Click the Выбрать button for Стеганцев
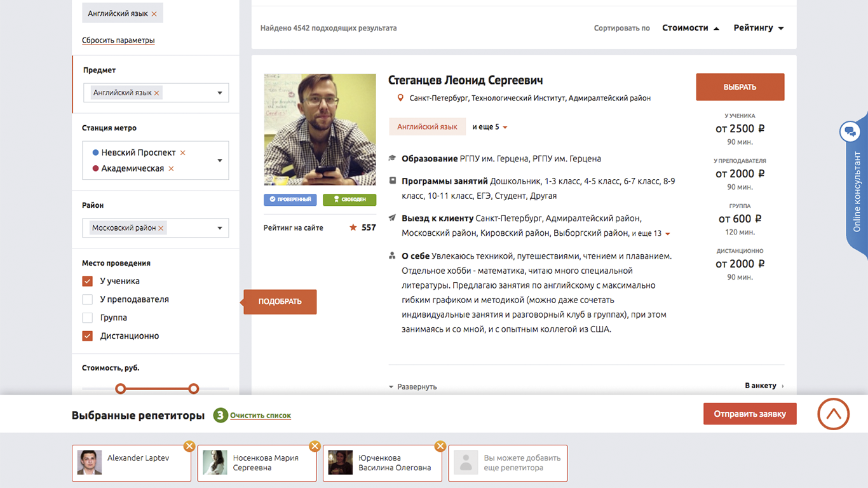This screenshot has height=488, width=868. point(740,87)
